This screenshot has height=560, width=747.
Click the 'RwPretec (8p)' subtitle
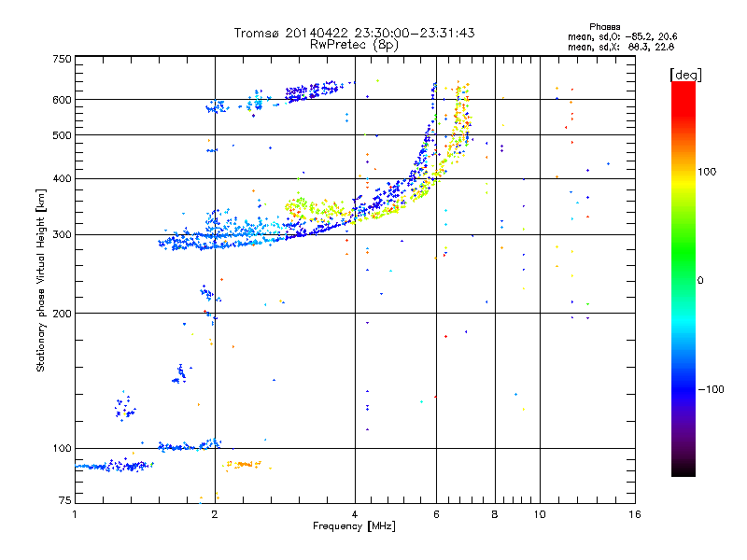(x=354, y=45)
